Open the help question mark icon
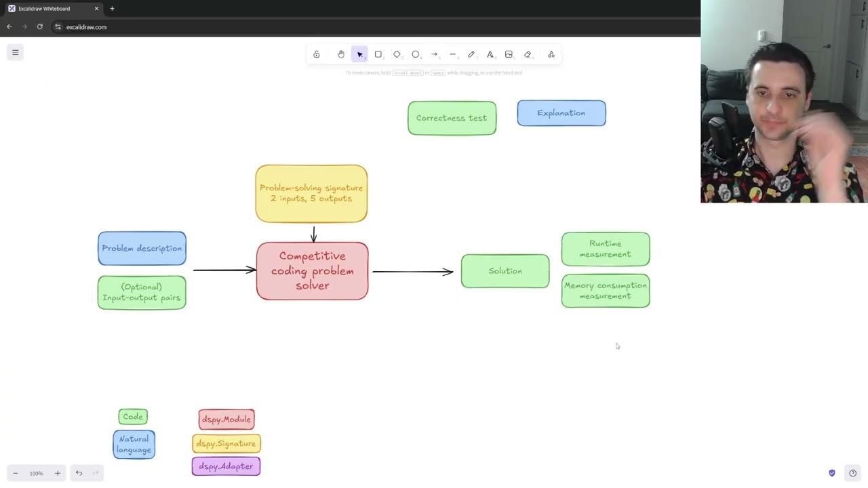 pyautogui.click(x=852, y=473)
